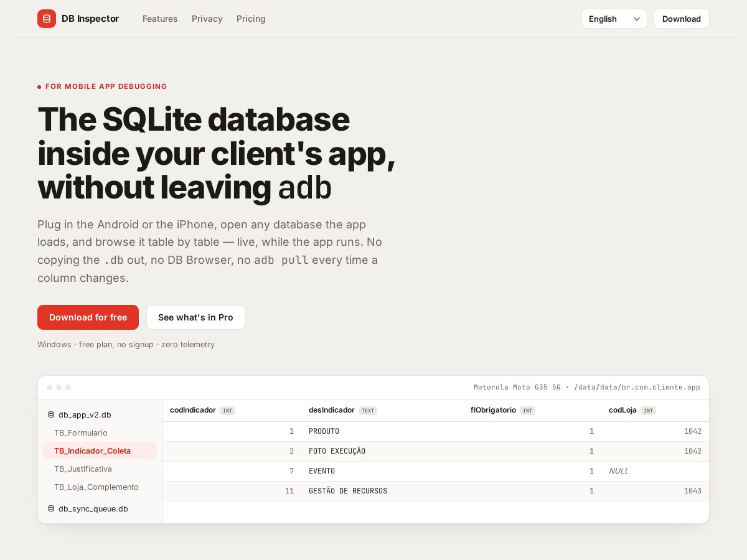Image resolution: width=747 pixels, height=560 pixels.
Task: Click the Download for free button
Action: coord(88,317)
